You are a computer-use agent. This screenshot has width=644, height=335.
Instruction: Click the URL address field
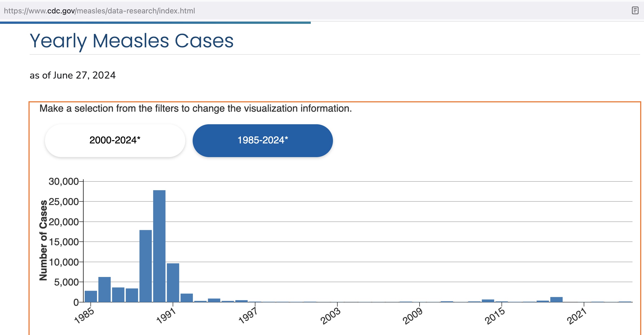[x=99, y=11]
